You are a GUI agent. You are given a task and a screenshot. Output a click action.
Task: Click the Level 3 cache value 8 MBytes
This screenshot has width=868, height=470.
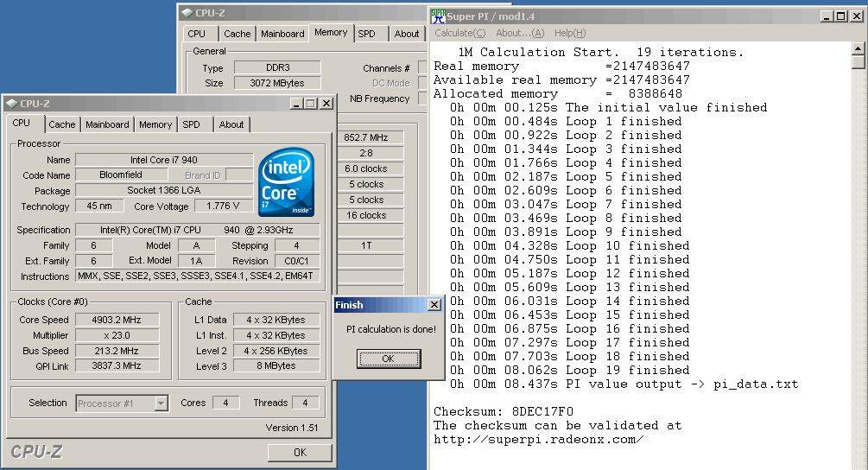point(276,365)
